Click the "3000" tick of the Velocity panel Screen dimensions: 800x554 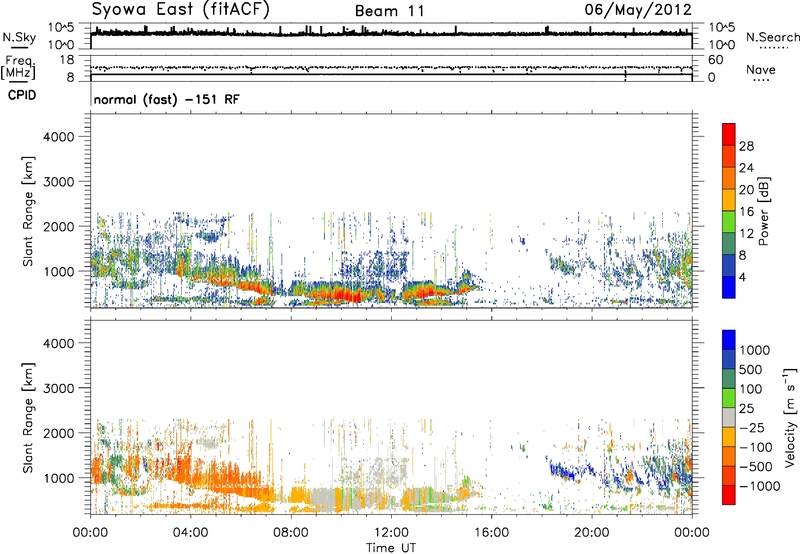[x=58, y=388]
